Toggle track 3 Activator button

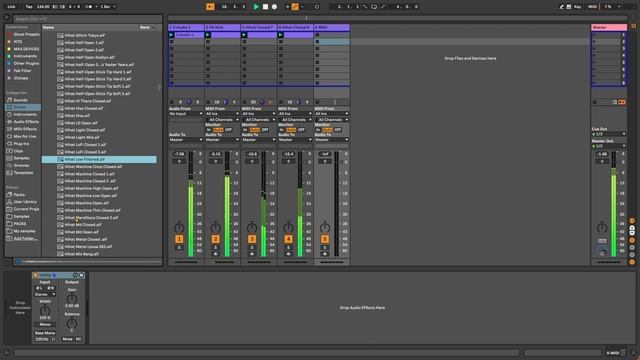(x=252, y=239)
